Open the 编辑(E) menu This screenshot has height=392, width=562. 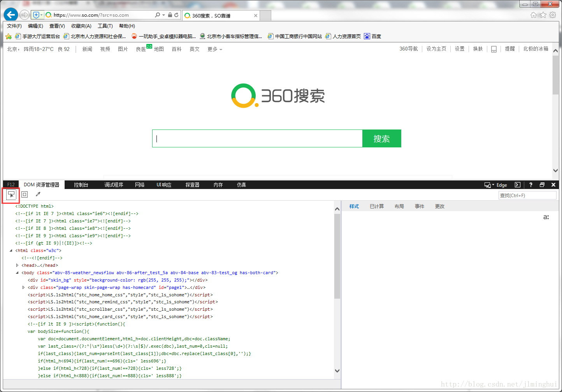[35, 26]
